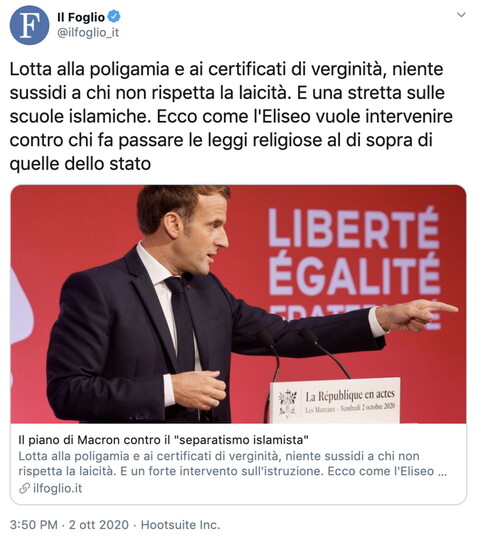Click the card description preview text
Viewport: 478px width, 543px height.
232,463
